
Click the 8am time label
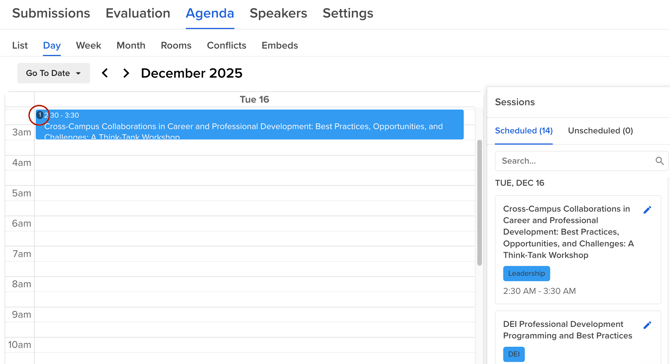21,284
